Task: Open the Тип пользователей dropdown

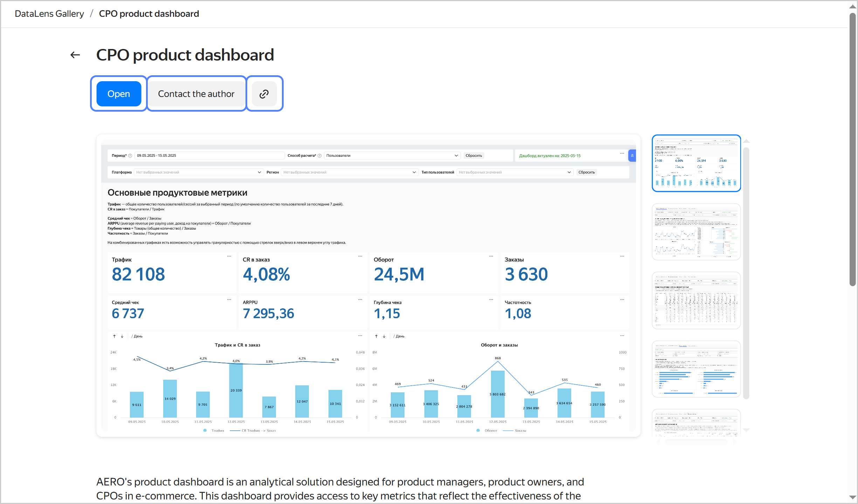Action: tap(514, 172)
